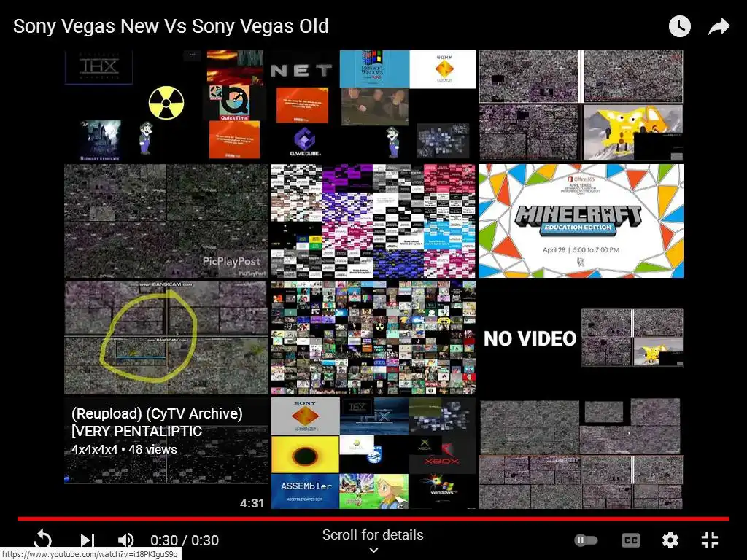Open the top-right static grid with yellow character thumbnail

(581, 106)
